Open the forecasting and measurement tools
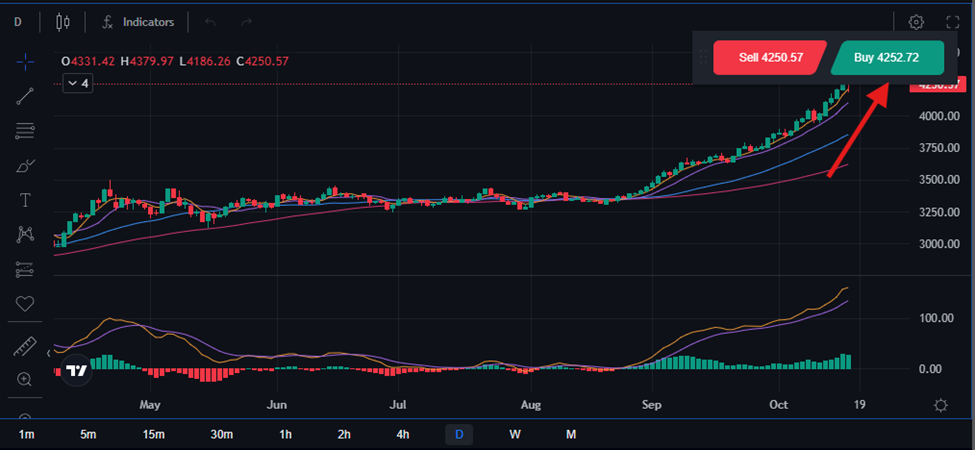This screenshot has height=450, width=975. (x=25, y=269)
